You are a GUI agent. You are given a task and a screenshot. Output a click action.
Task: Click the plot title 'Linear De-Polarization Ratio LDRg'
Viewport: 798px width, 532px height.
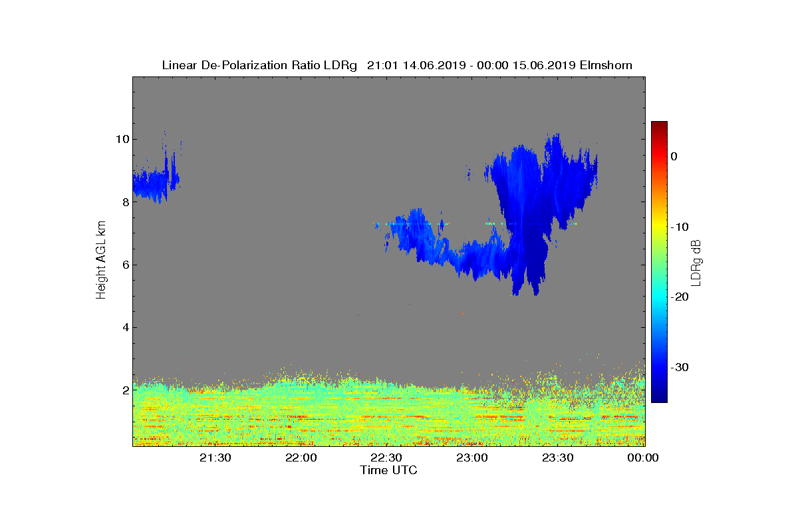260,65
